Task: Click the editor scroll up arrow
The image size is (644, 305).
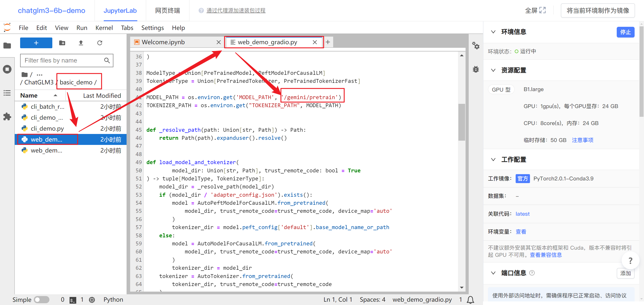Action: 462,55
